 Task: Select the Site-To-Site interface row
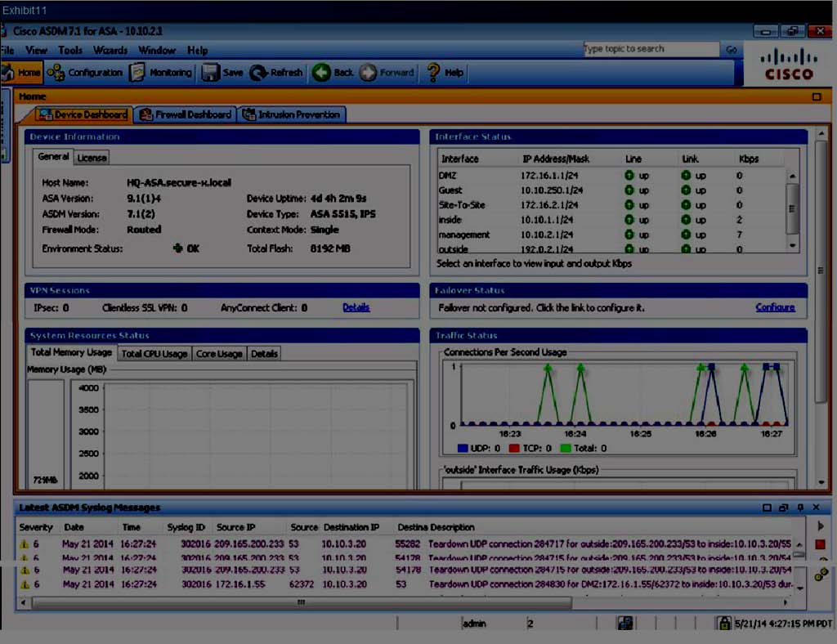coord(611,205)
